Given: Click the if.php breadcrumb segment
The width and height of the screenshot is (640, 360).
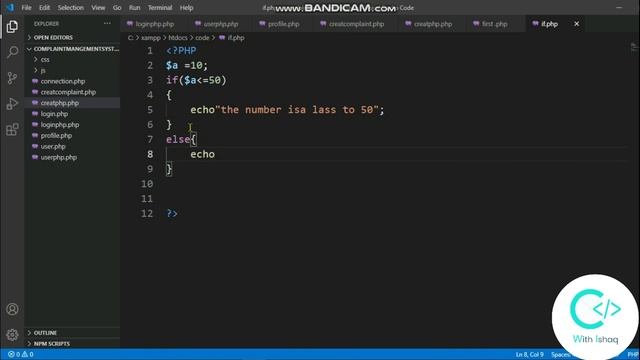Looking at the screenshot, I should coord(231,38).
